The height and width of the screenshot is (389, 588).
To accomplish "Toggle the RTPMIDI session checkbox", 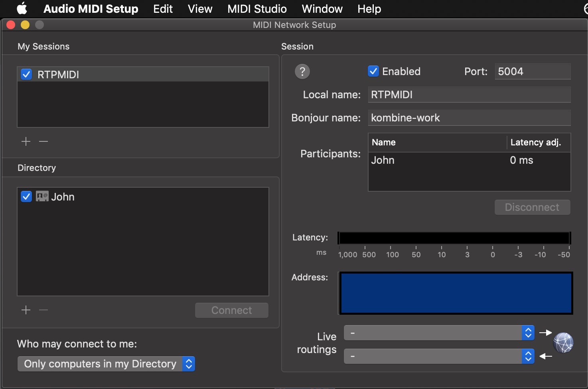I will point(26,74).
